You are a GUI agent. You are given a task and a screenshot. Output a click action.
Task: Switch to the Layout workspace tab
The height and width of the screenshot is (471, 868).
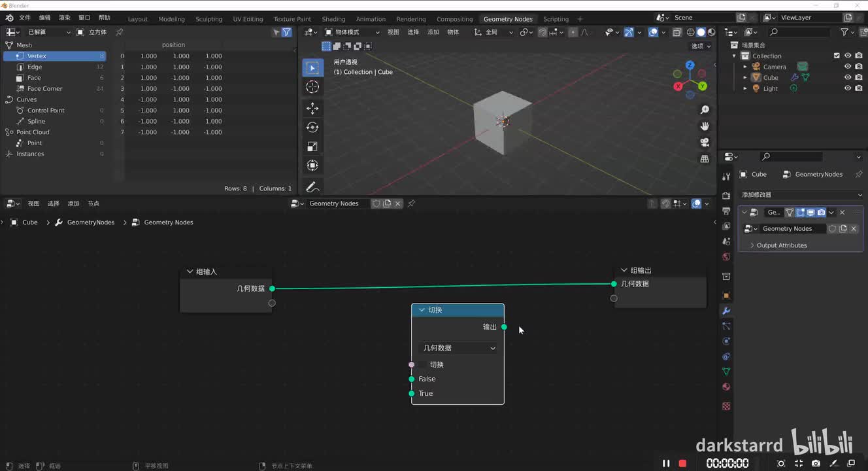[137, 19]
